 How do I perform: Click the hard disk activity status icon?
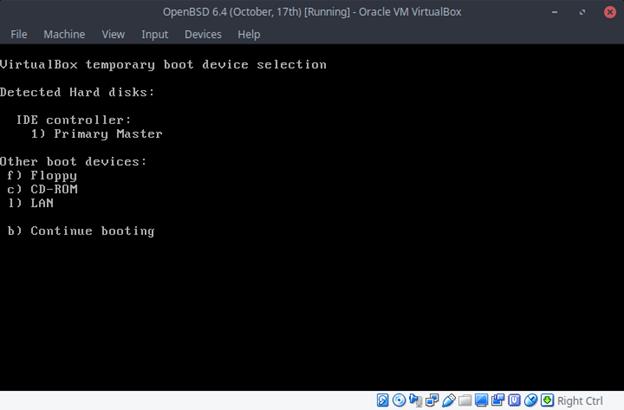click(x=382, y=400)
